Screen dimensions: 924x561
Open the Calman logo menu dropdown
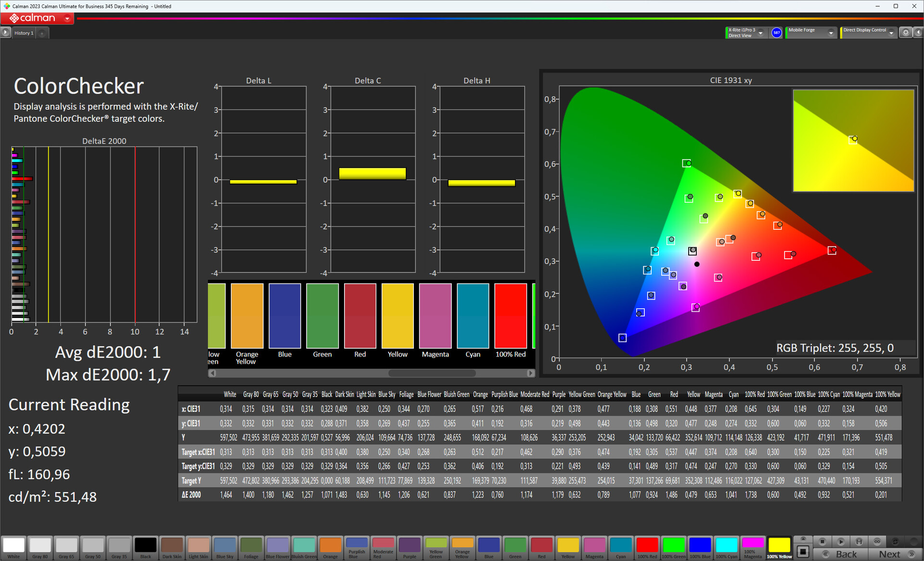(x=67, y=18)
